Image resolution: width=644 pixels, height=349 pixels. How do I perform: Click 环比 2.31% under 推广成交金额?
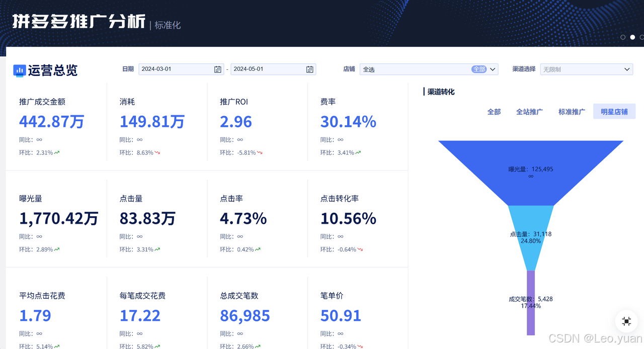click(36, 152)
